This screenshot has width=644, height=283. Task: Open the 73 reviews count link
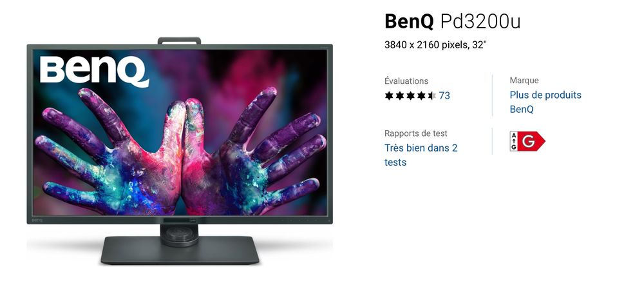(x=444, y=96)
